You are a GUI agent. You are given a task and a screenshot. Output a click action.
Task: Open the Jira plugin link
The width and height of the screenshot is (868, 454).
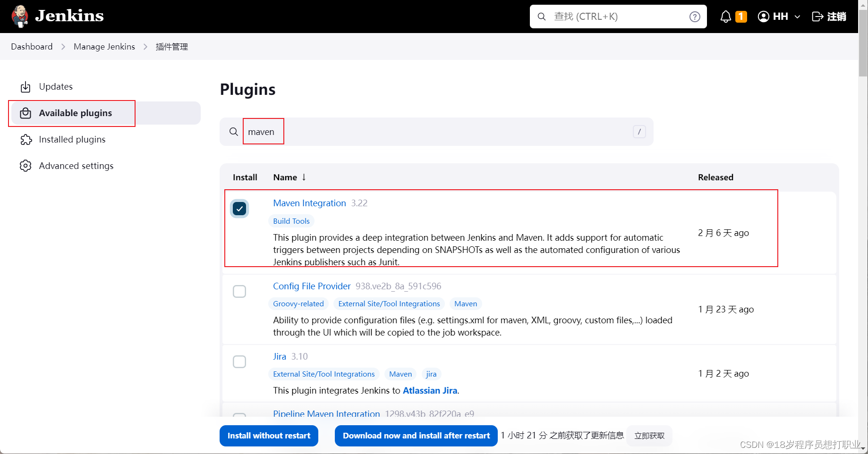(x=280, y=356)
